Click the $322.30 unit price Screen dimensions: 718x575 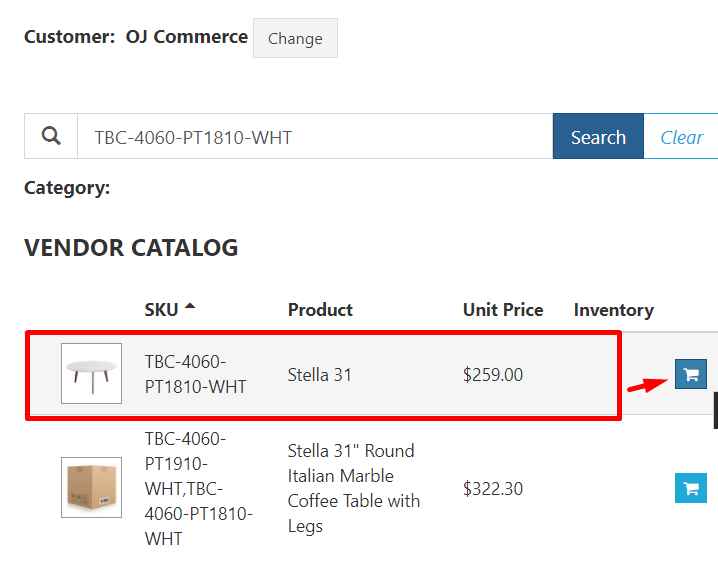pyautogui.click(x=493, y=489)
